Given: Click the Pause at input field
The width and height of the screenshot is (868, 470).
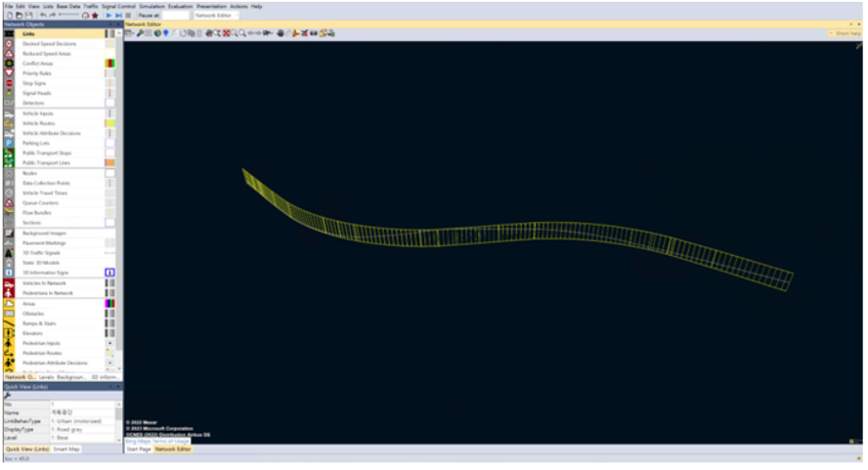Looking at the screenshot, I should 175,16.
